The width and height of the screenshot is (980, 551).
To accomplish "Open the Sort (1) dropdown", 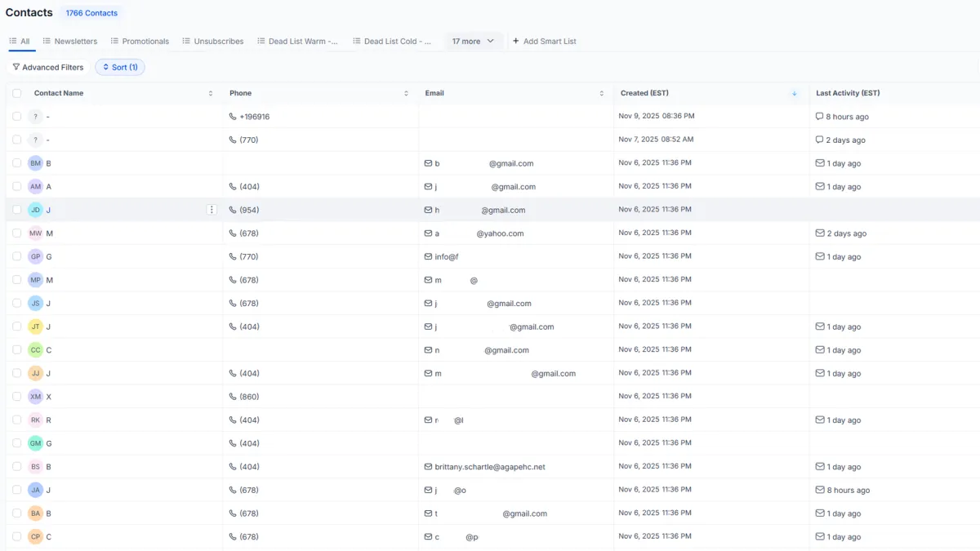I will pyautogui.click(x=120, y=67).
